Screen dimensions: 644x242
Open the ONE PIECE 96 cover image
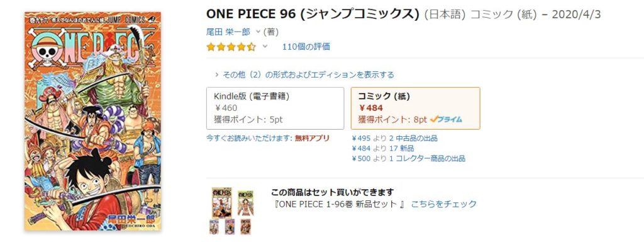(x=93, y=121)
